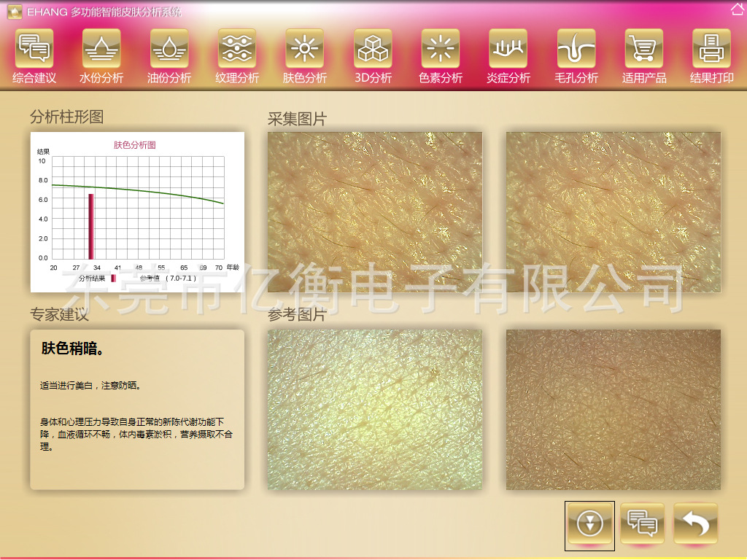Click the home icon in title bar
Image resolution: width=747 pixels, height=560 pixels.
click(737, 9)
